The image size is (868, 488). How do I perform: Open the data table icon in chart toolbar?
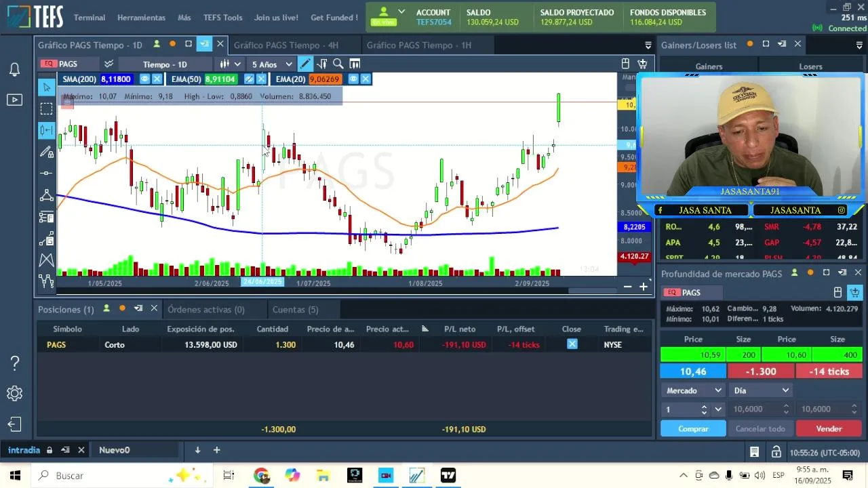354,64
